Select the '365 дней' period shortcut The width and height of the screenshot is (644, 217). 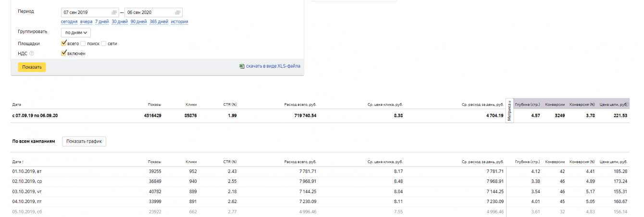(x=159, y=22)
